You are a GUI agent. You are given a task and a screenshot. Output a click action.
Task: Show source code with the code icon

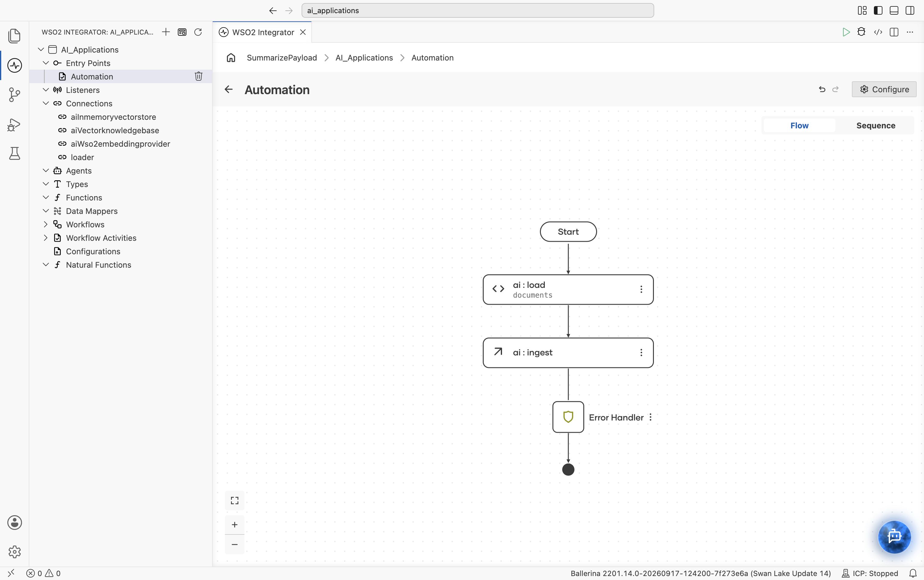(x=878, y=32)
